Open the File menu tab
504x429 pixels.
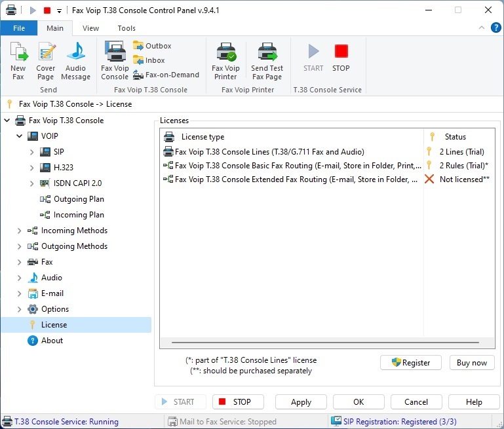pyautogui.click(x=19, y=28)
